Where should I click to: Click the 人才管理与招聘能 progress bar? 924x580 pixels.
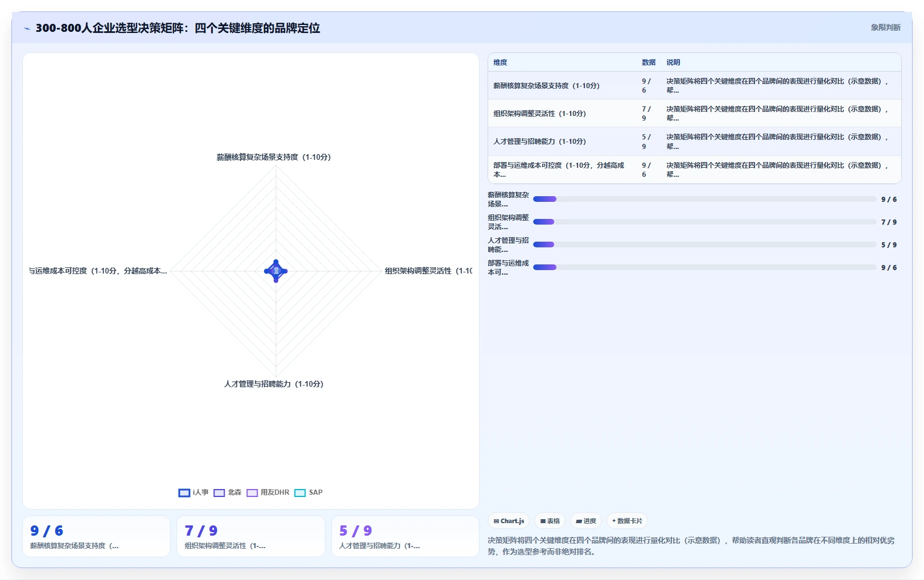(x=704, y=245)
